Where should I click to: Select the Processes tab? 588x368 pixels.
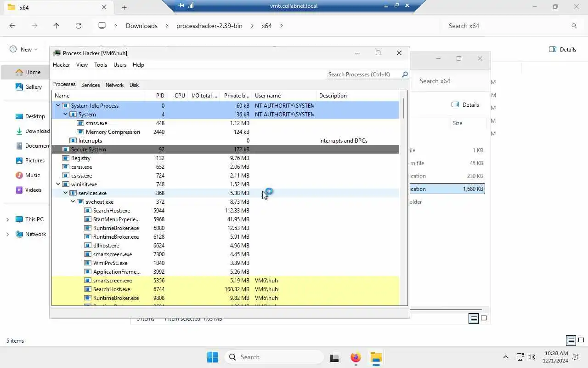click(x=64, y=85)
